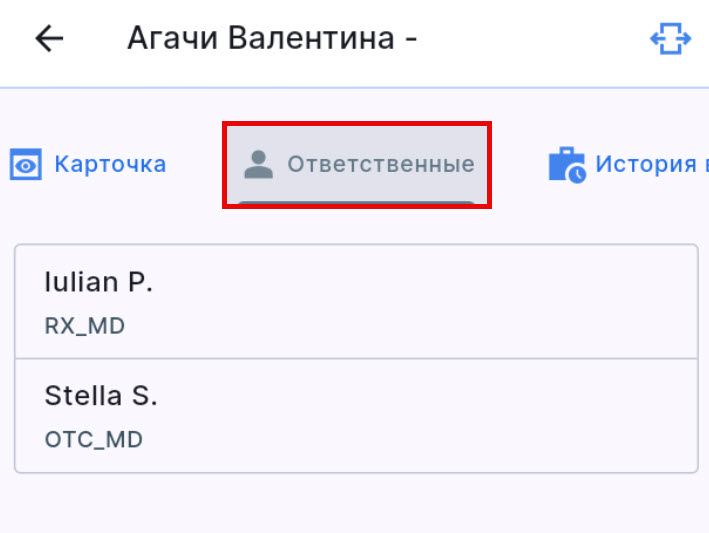Switch to the Карточка tab
Image resolution: width=709 pixels, height=533 pixels.
(88, 165)
